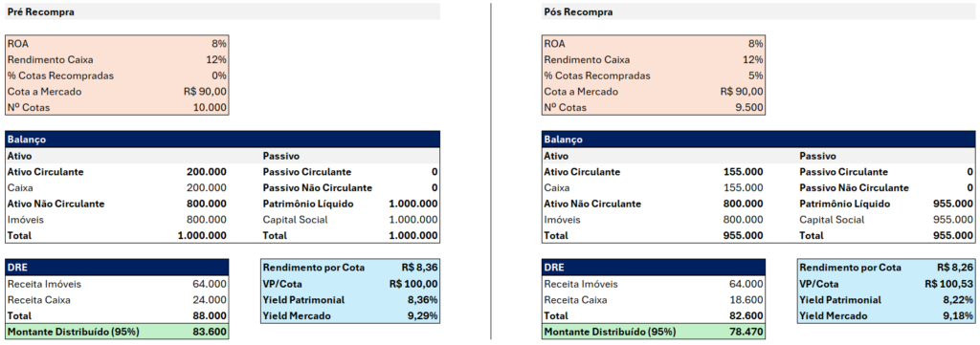Select the left DRE header
Screen dimensions: 980x345
click(117, 267)
